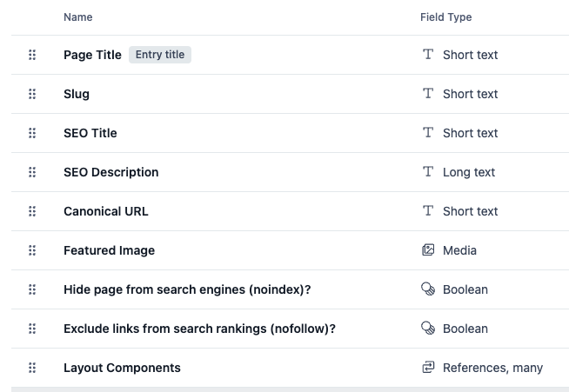Click the Boolean icon for noindex field
The height and width of the screenshot is (392, 569).
pos(428,289)
